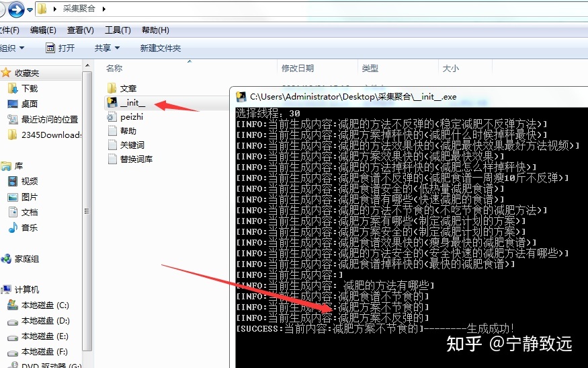588x368 pixels.
Task: Select the peizhi config file
Action: tap(125, 117)
